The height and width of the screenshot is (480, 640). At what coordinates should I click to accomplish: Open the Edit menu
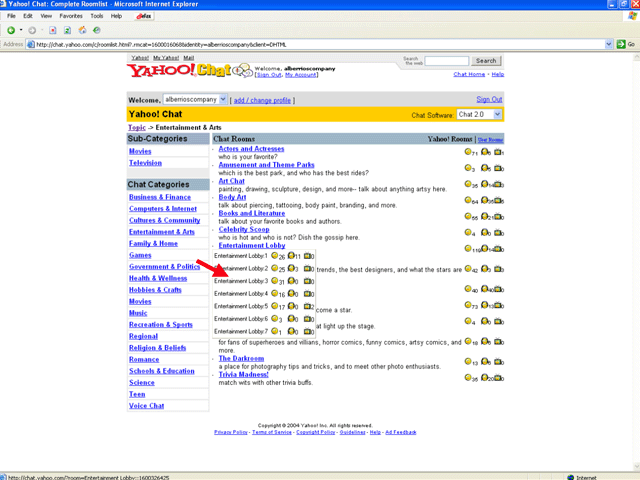click(28, 16)
